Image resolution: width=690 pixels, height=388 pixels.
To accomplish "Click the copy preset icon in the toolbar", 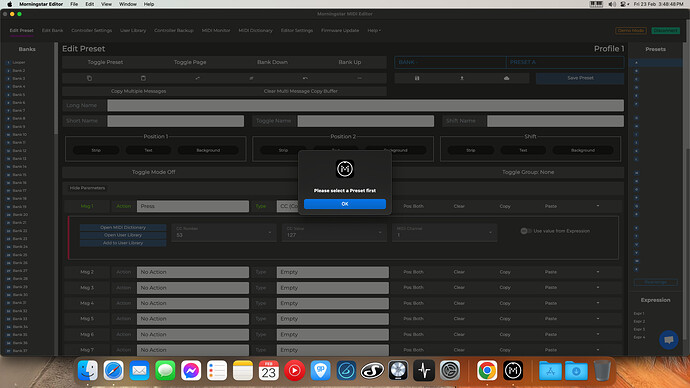I will [89, 78].
